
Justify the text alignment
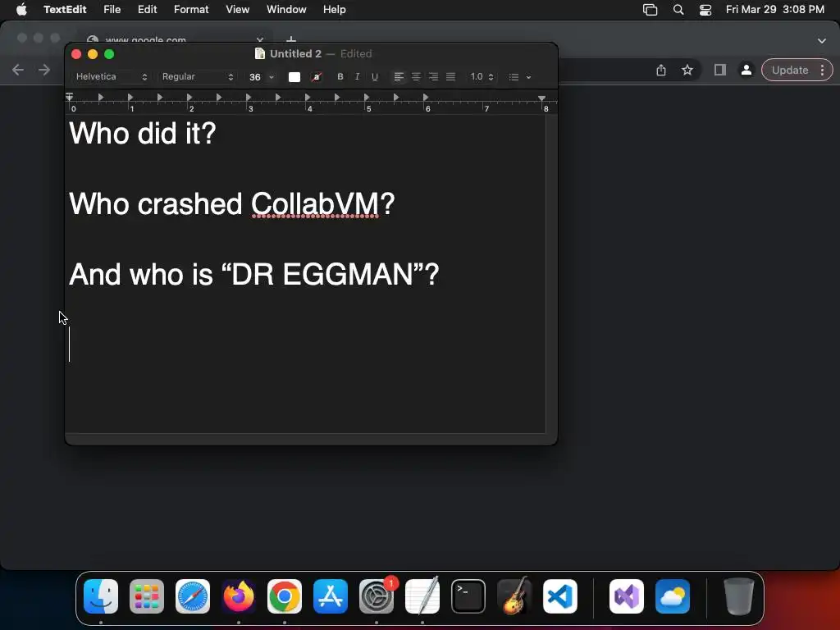point(451,76)
